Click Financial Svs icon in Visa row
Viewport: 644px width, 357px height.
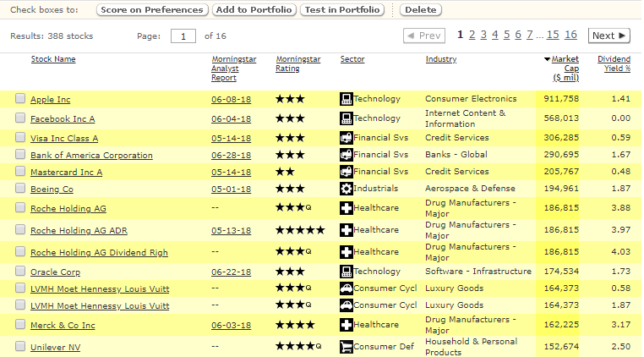tap(347, 138)
